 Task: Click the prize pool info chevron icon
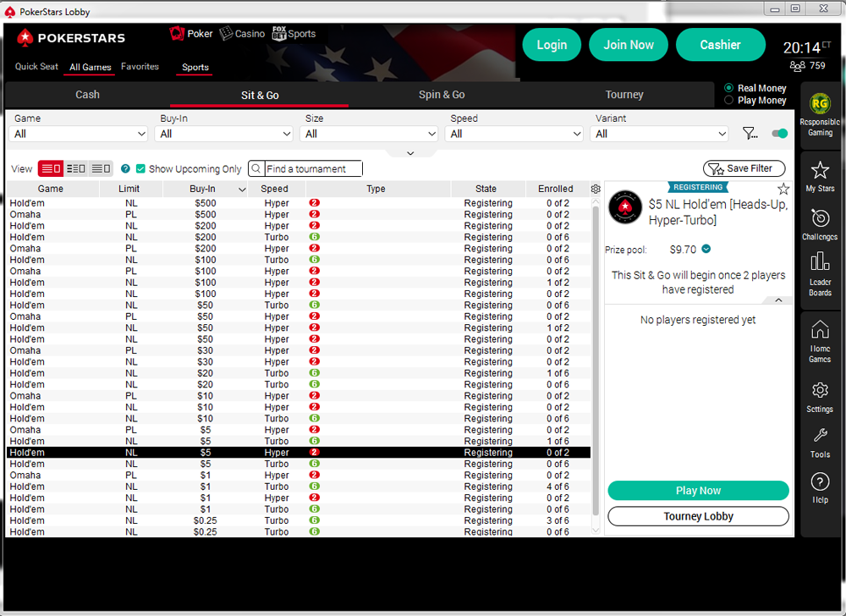pos(706,250)
